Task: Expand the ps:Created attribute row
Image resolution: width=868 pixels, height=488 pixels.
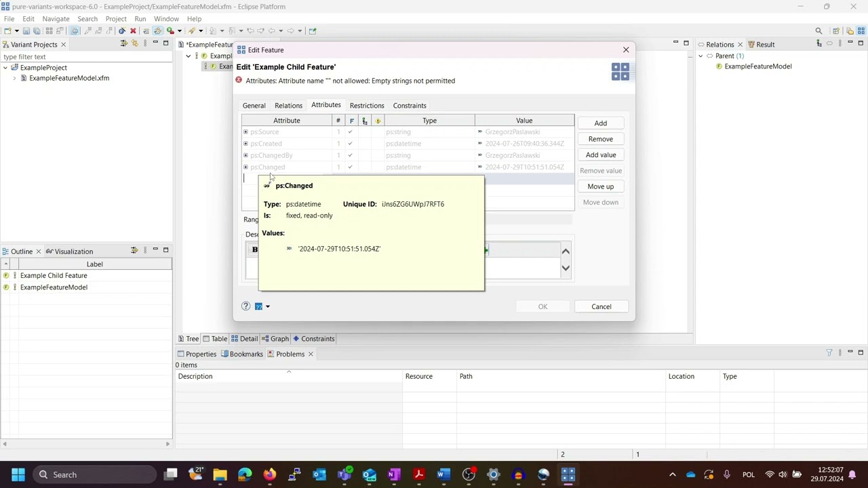Action: click(245, 144)
